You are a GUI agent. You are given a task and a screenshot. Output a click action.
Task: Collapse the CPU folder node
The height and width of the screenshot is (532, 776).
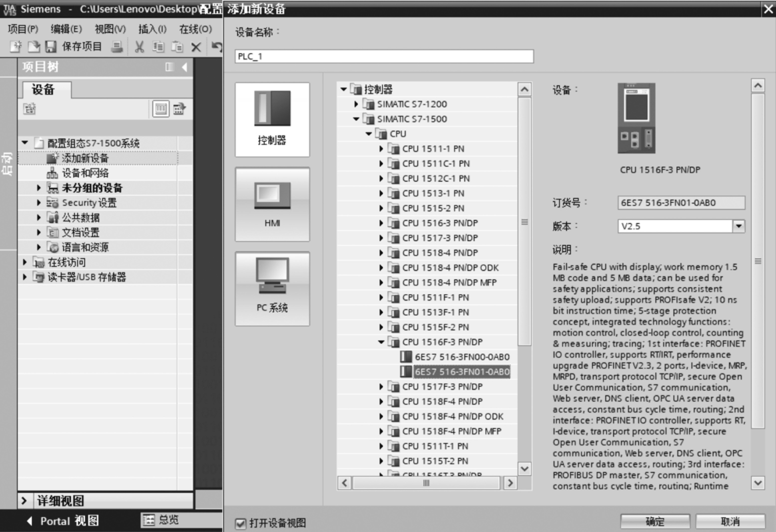pos(369,134)
